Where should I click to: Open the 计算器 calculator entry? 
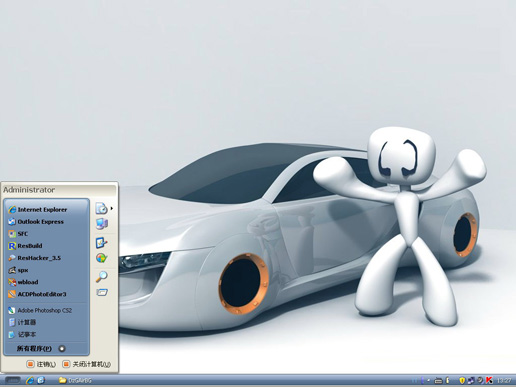pos(47,322)
